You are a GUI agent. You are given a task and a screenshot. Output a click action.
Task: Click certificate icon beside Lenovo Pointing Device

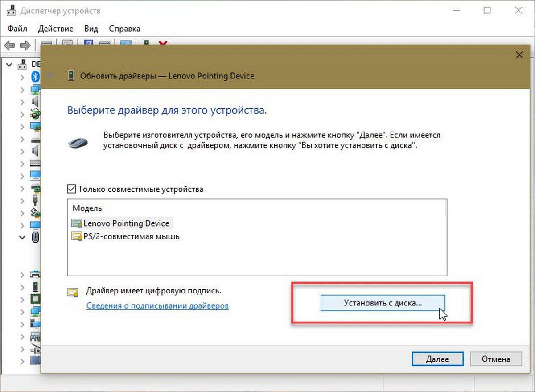pyautogui.click(x=77, y=223)
